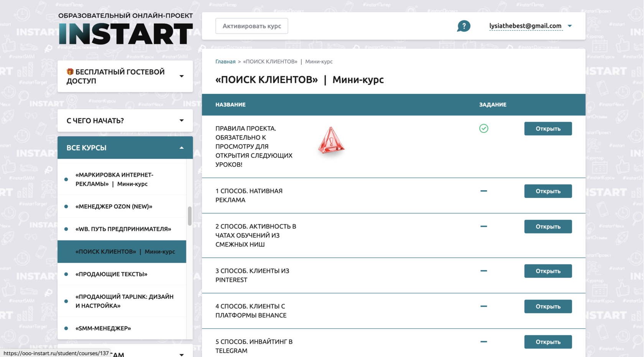Screen dimensions: 644x357
Task: Click ОБРАЗОВАТЕЛЬНЫЙ ОНЛАЙН-ПРОЕКТ tagline
Action: click(x=125, y=16)
